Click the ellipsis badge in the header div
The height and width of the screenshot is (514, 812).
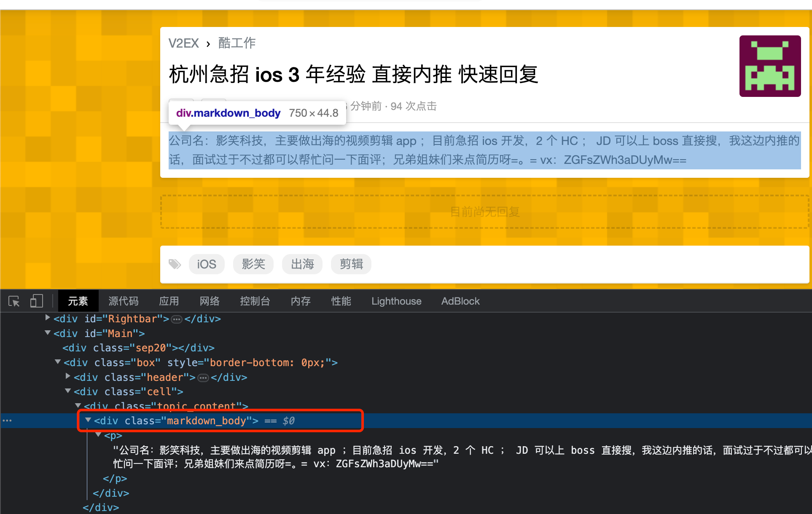[203, 378]
